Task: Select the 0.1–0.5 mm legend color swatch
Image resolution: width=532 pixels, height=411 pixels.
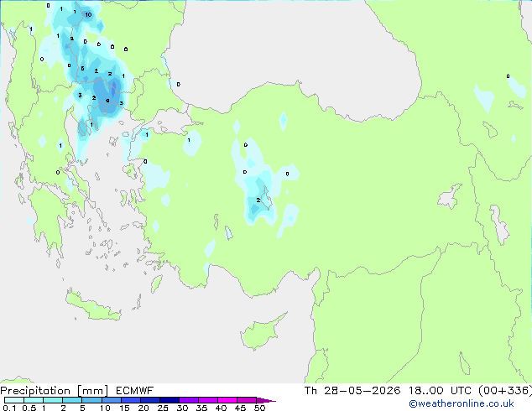Action: click(14, 400)
